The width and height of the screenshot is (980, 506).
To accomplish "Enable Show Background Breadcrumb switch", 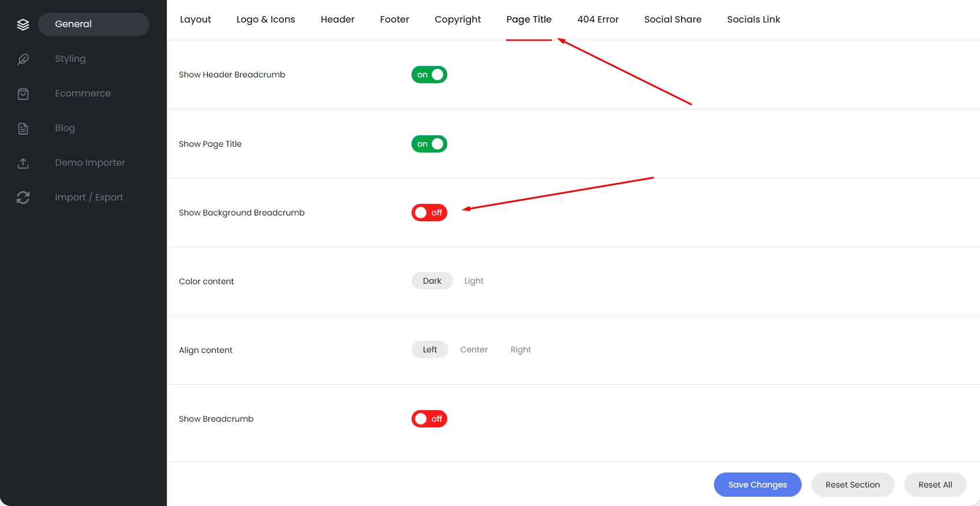I will 429,213.
